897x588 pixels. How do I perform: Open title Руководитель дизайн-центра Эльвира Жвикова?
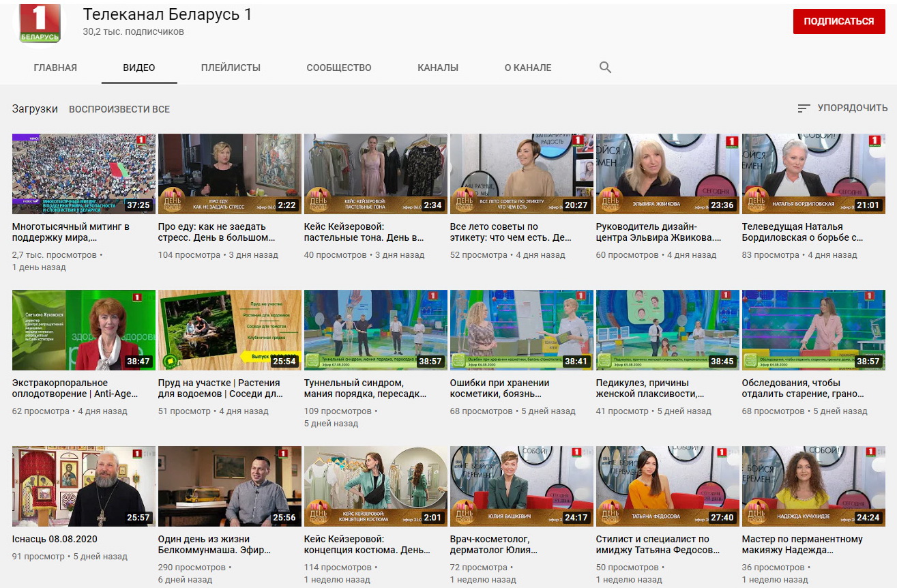[658, 233]
